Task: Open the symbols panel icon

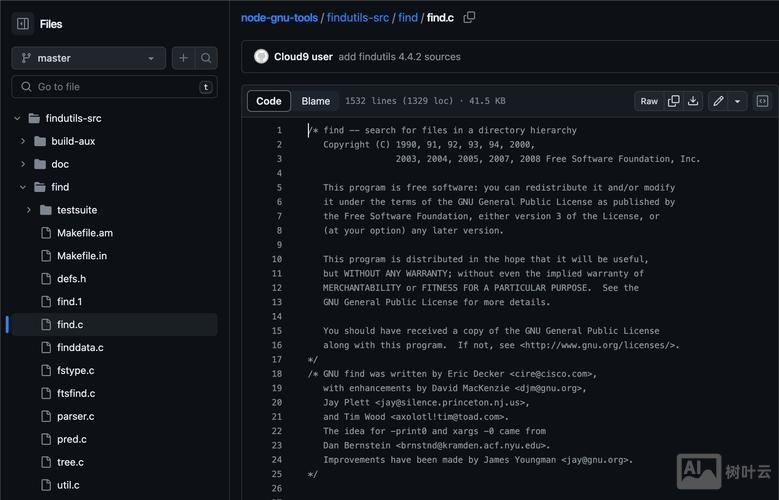Action: (x=762, y=101)
